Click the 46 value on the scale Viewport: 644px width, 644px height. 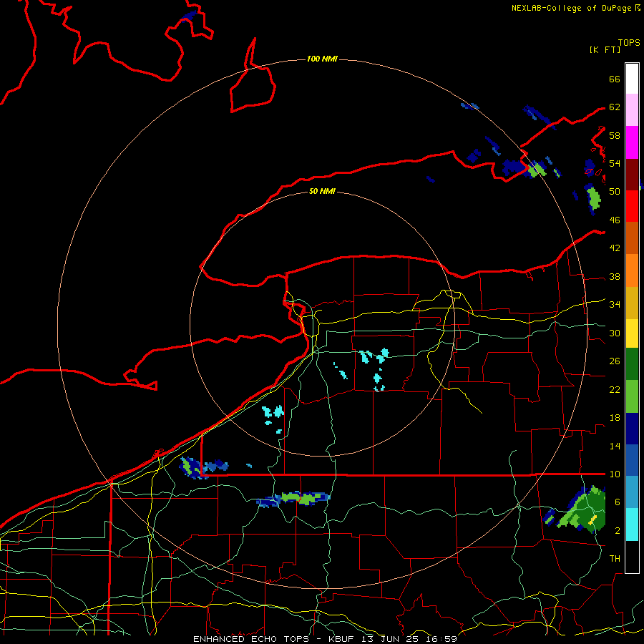[x=615, y=220]
